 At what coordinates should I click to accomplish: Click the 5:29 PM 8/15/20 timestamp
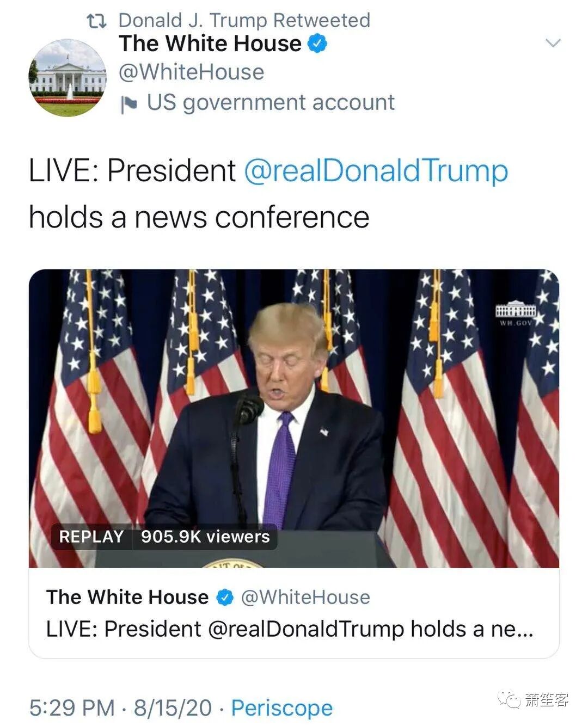tap(120, 708)
